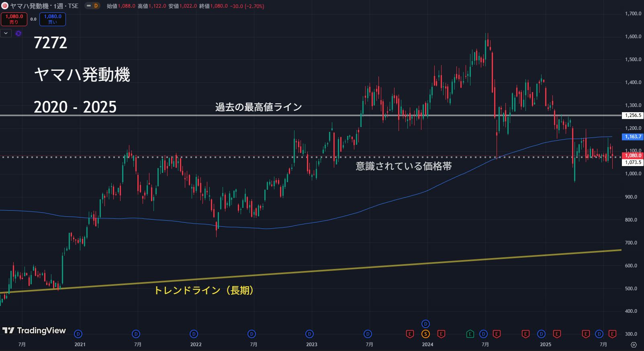Click the 1,500.0 price scale value

tap(633, 60)
